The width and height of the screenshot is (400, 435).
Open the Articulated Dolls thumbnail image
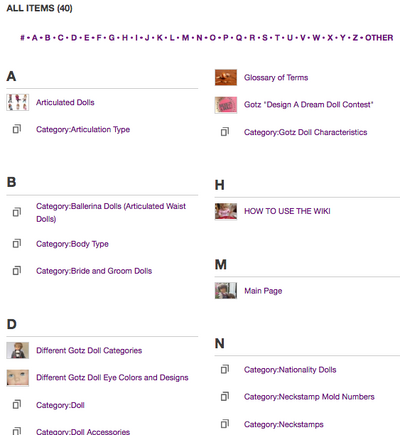tap(18, 102)
